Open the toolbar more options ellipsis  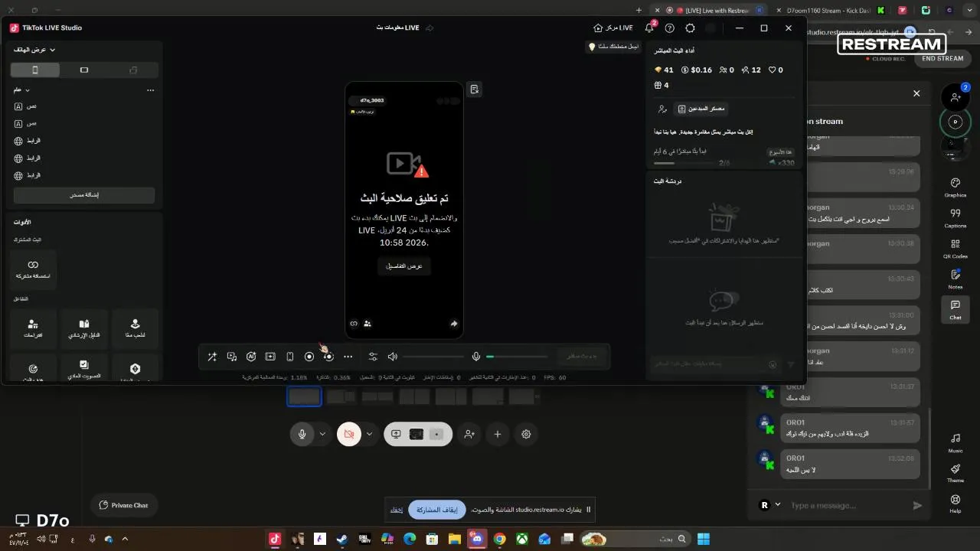point(348,357)
